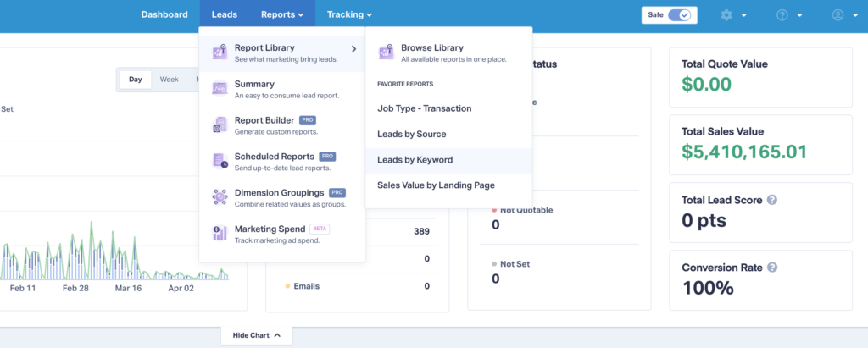Click the 0 pts lead score value
The image size is (868, 348).
[704, 220]
